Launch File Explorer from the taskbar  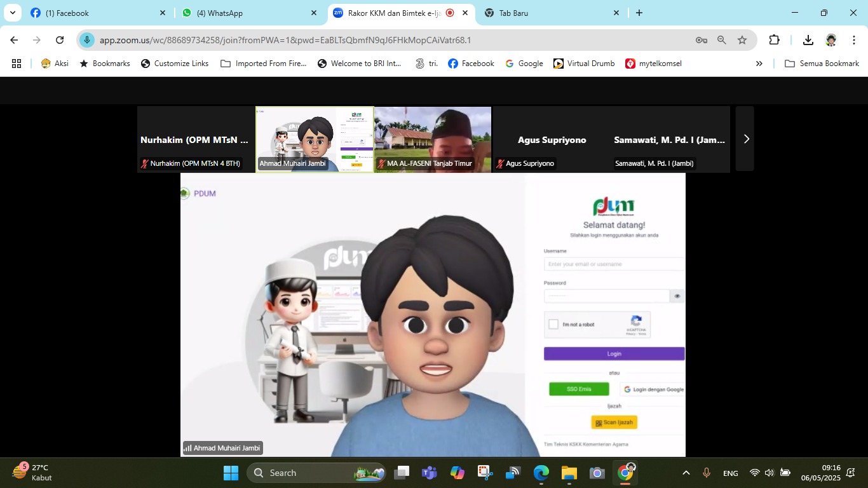[x=568, y=473]
